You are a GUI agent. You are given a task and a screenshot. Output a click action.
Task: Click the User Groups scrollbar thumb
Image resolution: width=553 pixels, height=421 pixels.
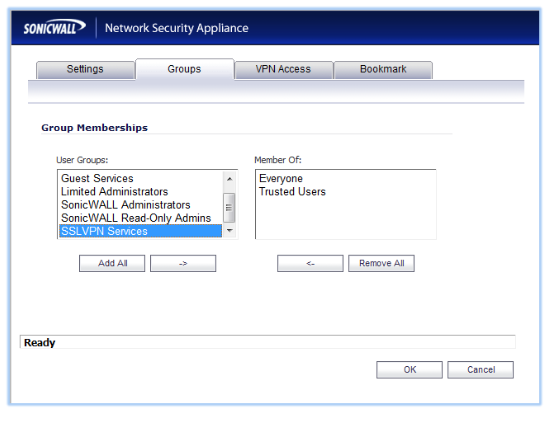(230, 208)
